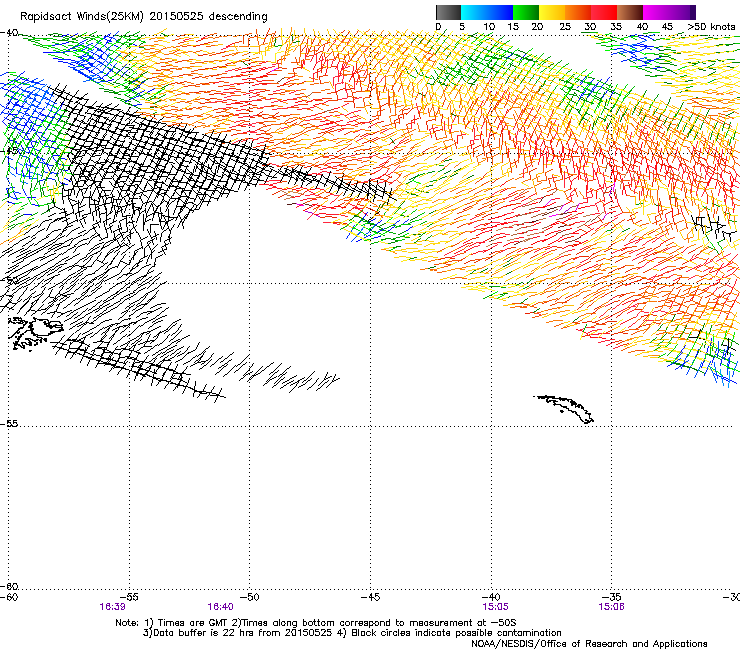The image size is (740, 650).
Task: Click the underlined '30' legend label
Action: tap(590, 27)
